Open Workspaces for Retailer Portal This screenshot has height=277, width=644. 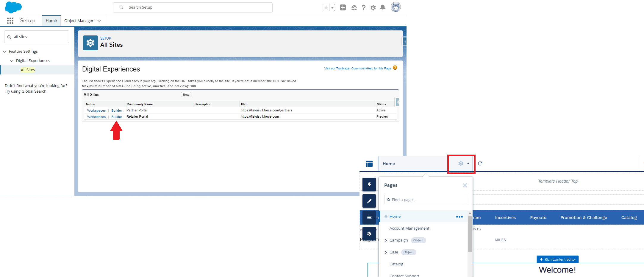(x=96, y=117)
